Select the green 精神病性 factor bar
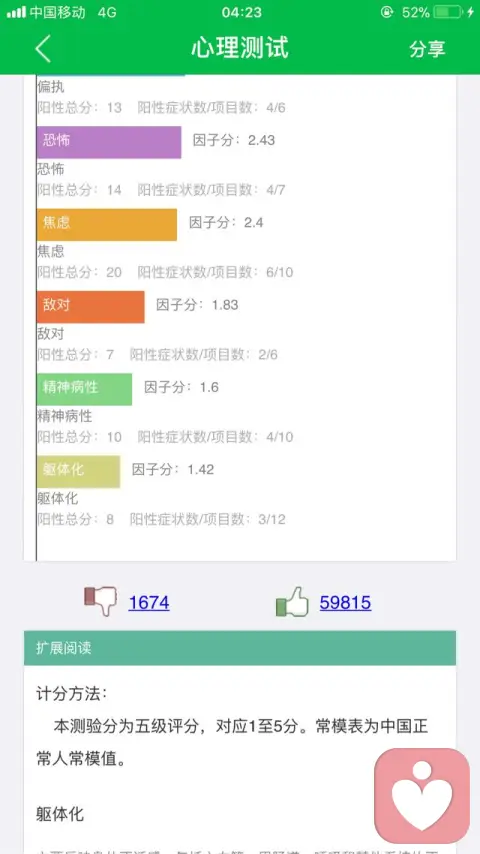The image size is (480, 854). point(84,389)
